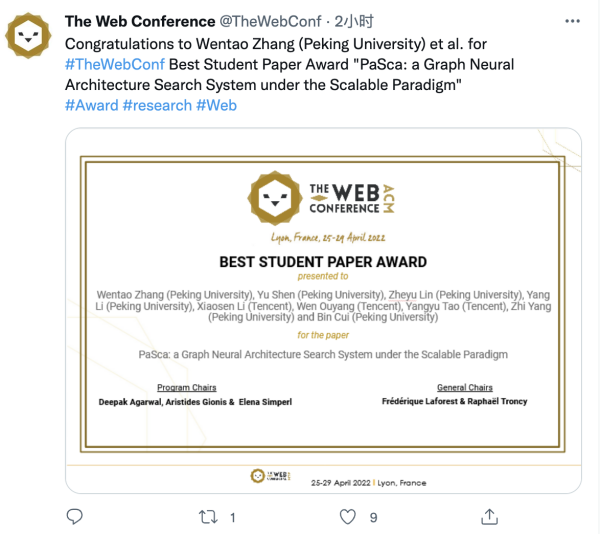Click the ACM label in the logo
This screenshot has width=602, height=534.
(x=389, y=194)
